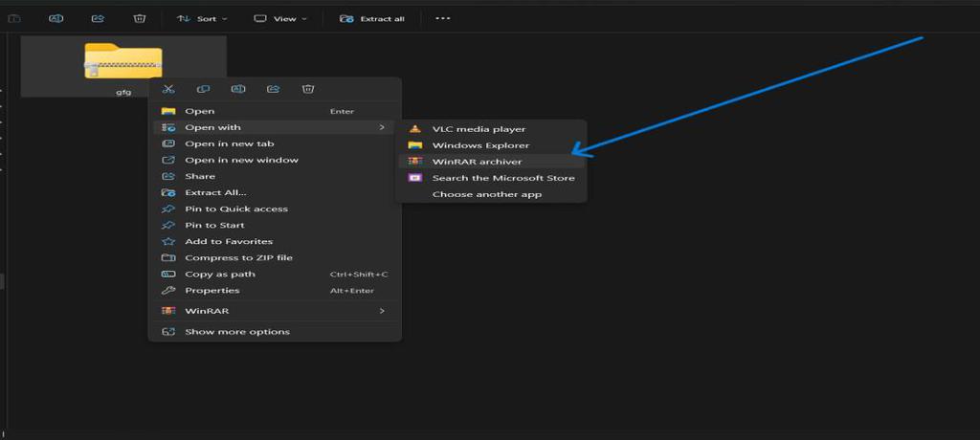Click the Delete icon in top toolbar
The width and height of the screenshot is (980, 440).
point(140,19)
